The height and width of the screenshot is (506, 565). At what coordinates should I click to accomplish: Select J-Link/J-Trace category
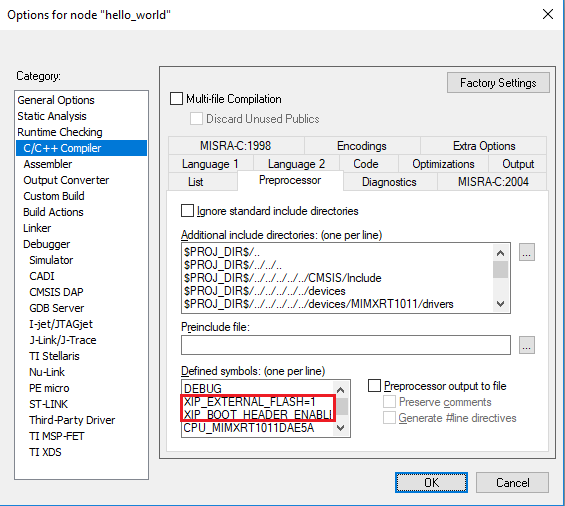pyautogui.click(x=63, y=340)
